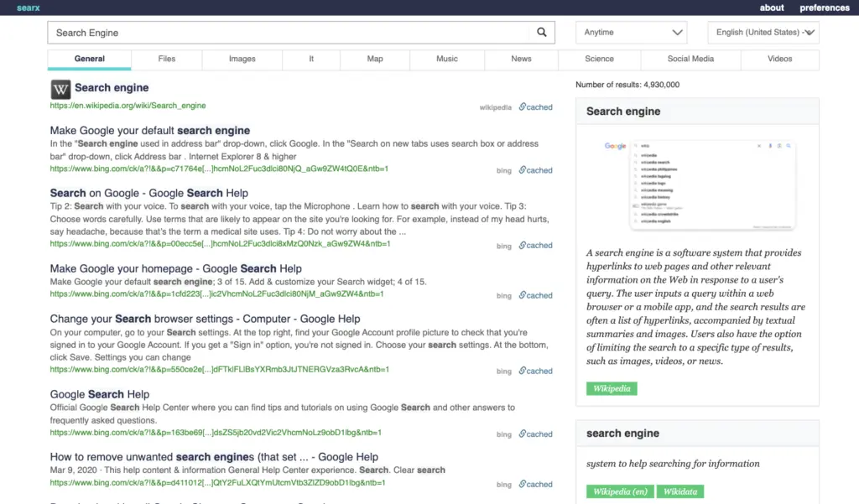Click the bing URL containing p=550ce2e
The width and height of the screenshot is (859, 504).
(220, 370)
